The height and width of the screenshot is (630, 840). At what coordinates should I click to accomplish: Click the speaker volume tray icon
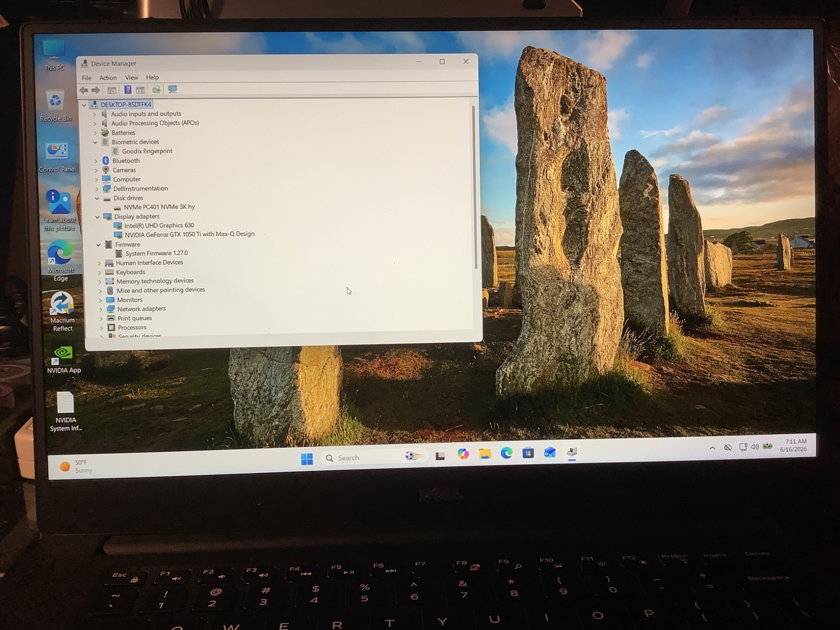pyautogui.click(x=755, y=447)
